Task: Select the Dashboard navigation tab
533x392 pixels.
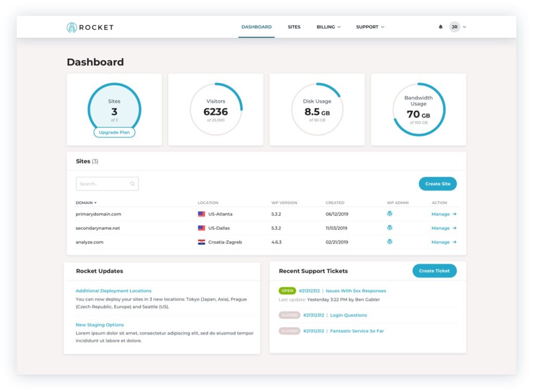Action: click(x=256, y=27)
